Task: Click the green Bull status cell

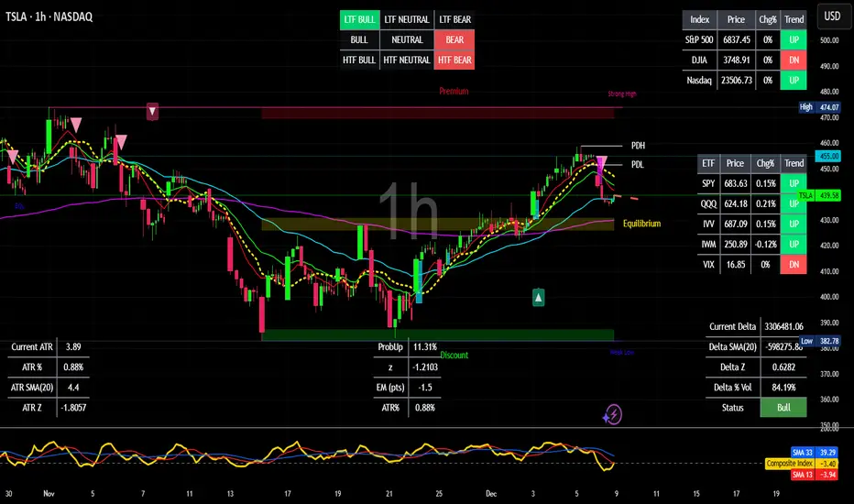Action: coord(783,408)
